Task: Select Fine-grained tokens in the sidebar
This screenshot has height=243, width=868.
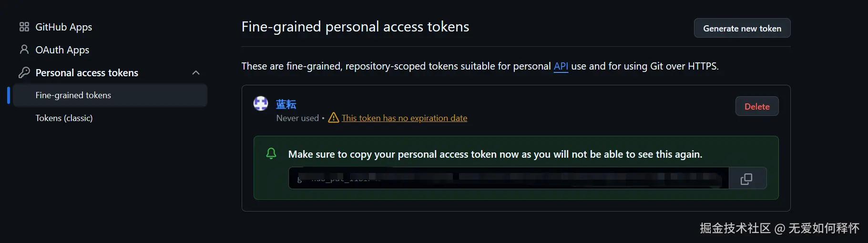Action: 73,95
